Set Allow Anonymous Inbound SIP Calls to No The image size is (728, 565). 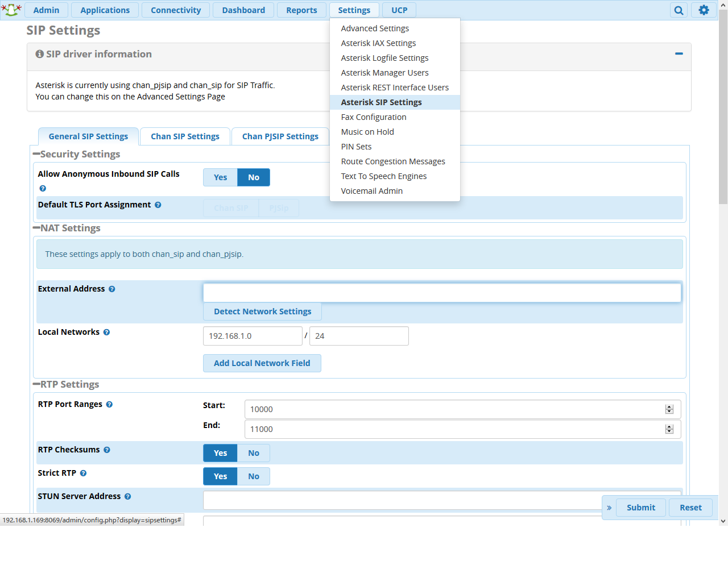coord(254,177)
